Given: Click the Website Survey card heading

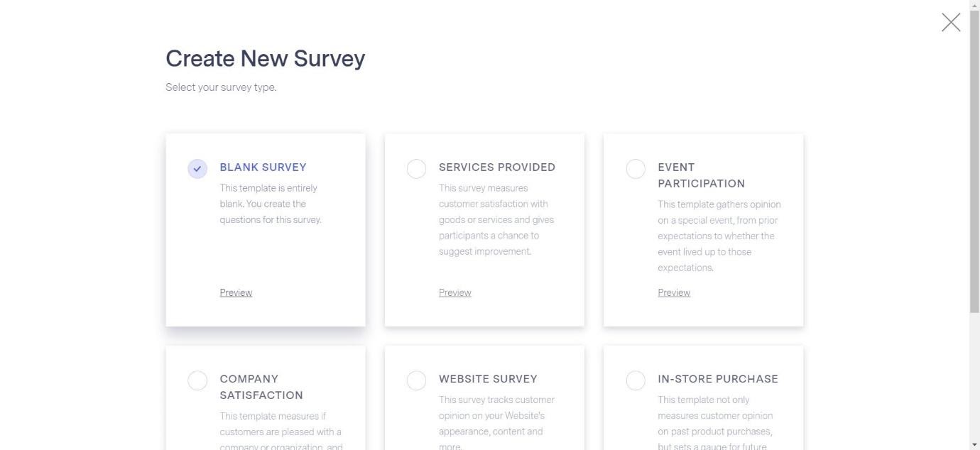Looking at the screenshot, I should [488, 379].
